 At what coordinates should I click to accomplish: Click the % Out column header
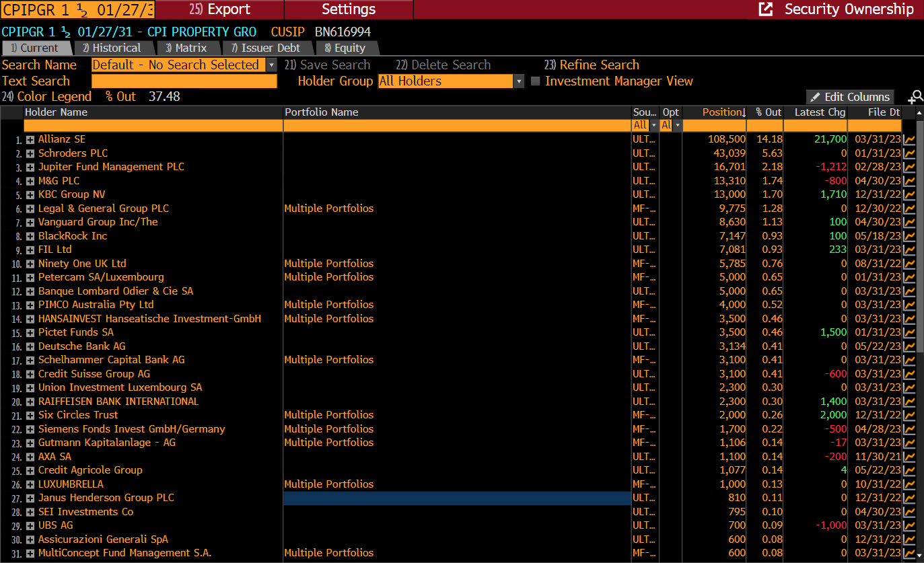[x=765, y=112]
